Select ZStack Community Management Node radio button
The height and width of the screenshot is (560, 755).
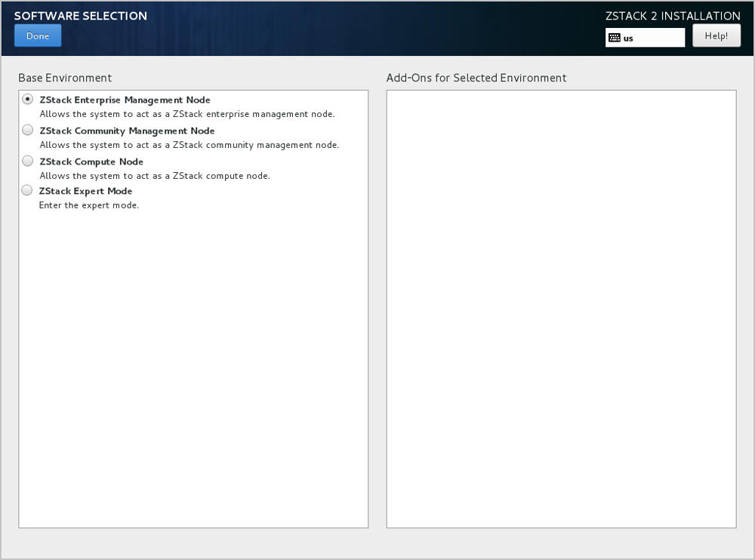(x=28, y=130)
